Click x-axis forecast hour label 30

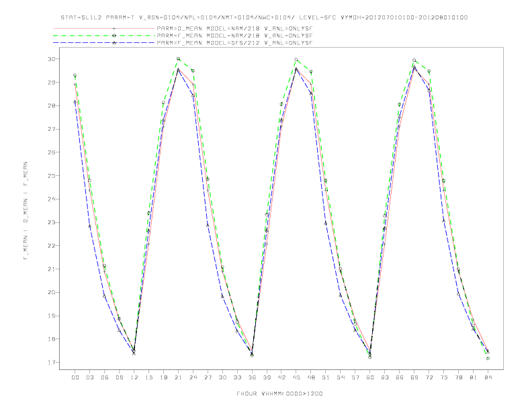pos(222,377)
